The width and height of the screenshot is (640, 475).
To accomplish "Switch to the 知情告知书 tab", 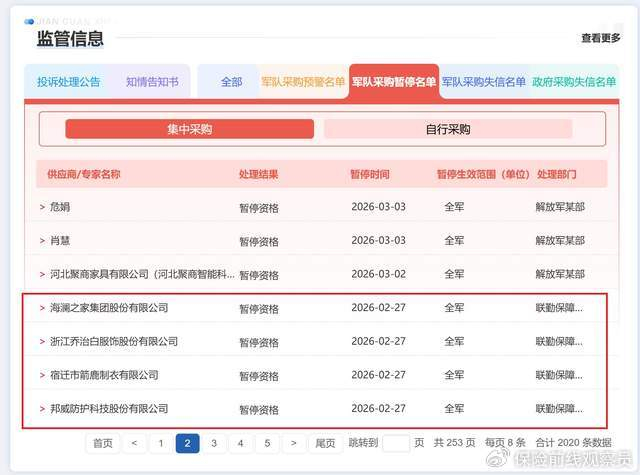I will [x=152, y=82].
